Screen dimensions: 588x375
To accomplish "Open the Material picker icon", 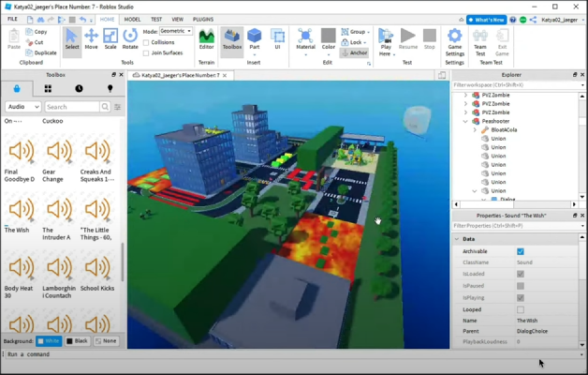I will pos(305,38).
